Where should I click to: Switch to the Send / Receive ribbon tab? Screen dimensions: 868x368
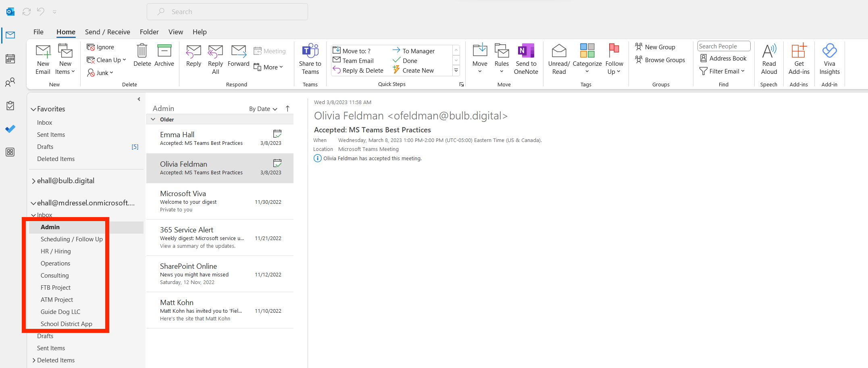pyautogui.click(x=107, y=32)
